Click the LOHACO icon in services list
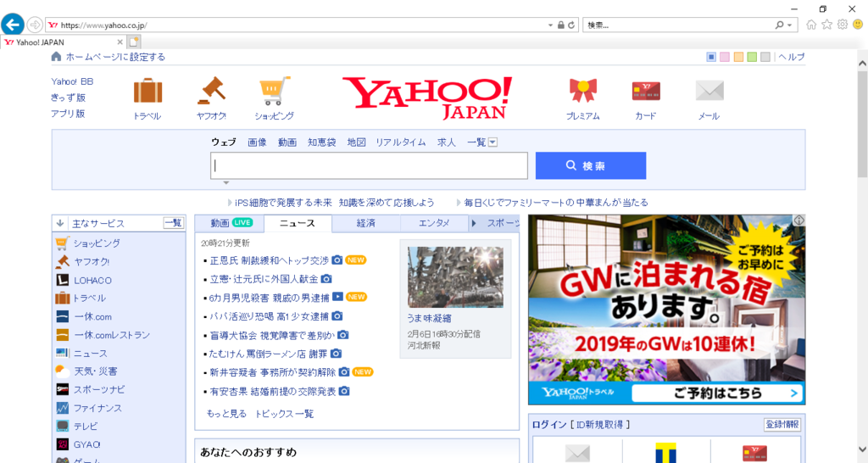 pos(63,280)
